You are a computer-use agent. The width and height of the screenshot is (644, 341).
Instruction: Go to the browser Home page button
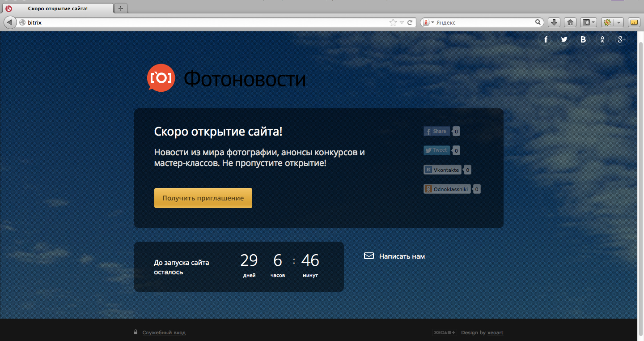[570, 22]
